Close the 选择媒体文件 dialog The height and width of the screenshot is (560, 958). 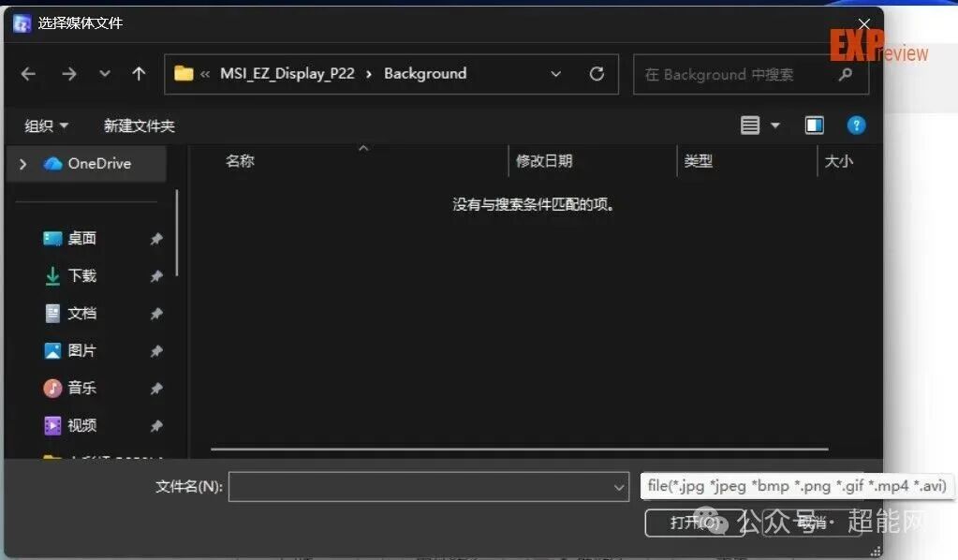pyautogui.click(x=864, y=23)
